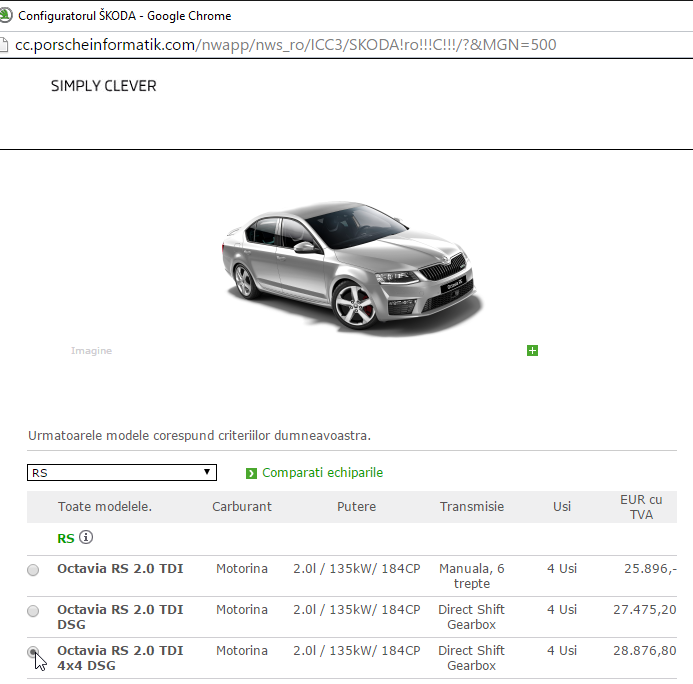Click Direct Shift Gearbox in the 28.876,80 row
This screenshot has height=684, width=693.
[x=472, y=658]
